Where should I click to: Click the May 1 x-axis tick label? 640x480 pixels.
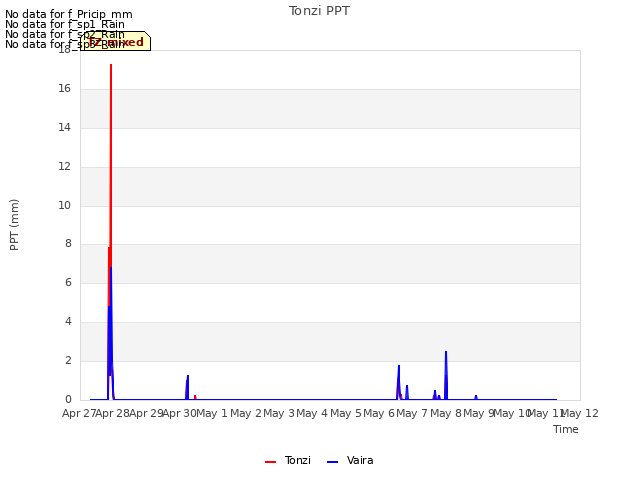211,413
